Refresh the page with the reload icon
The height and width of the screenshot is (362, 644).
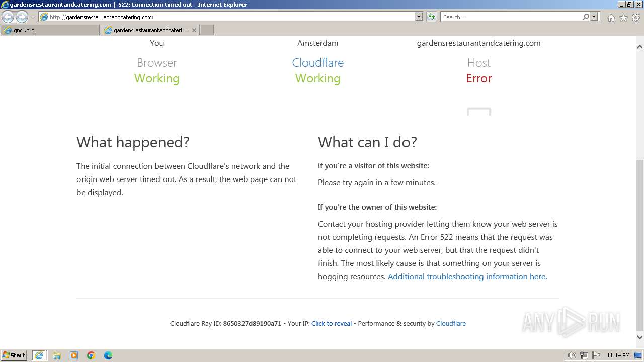pyautogui.click(x=432, y=17)
